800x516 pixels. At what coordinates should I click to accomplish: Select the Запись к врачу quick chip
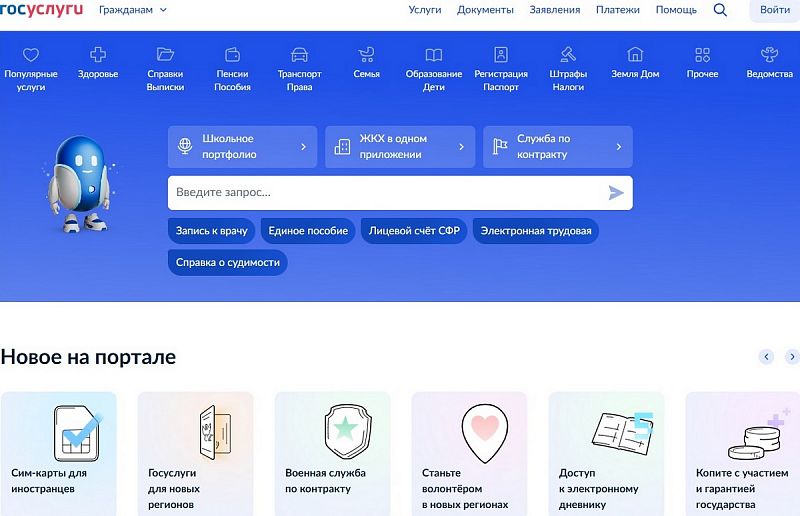pos(211,231)
